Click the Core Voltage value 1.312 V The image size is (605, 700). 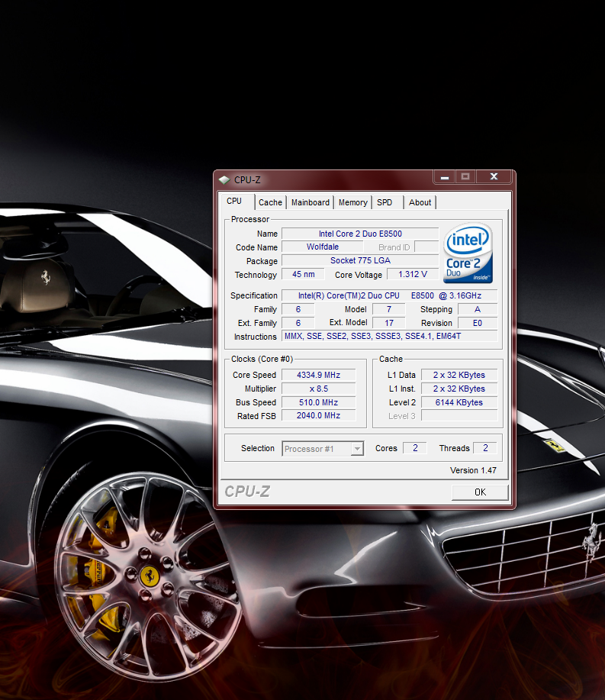tap(413, 275)
